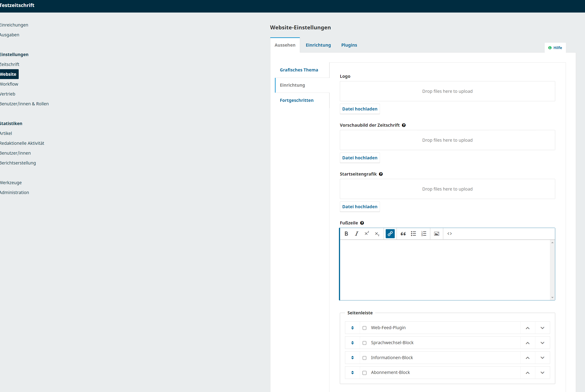The height and width of the screenshot is (392, 585).
Task: Enable the Web-Feed-Plugin checkbox
Action: (364, 328)
